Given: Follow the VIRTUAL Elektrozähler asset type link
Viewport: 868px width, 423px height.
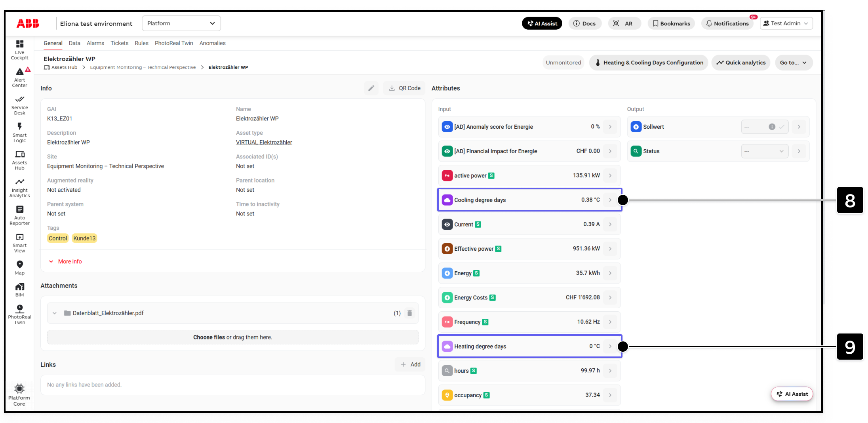Looking at the screenshot, I should point(264,143).
